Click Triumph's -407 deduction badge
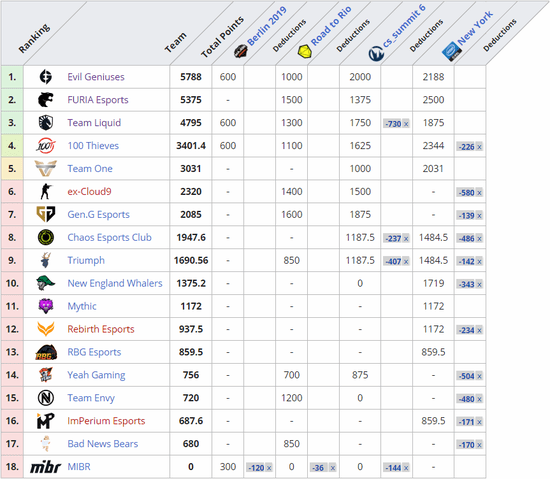The height and width of the screenshot is (479, 550). [x=396, y=262]
